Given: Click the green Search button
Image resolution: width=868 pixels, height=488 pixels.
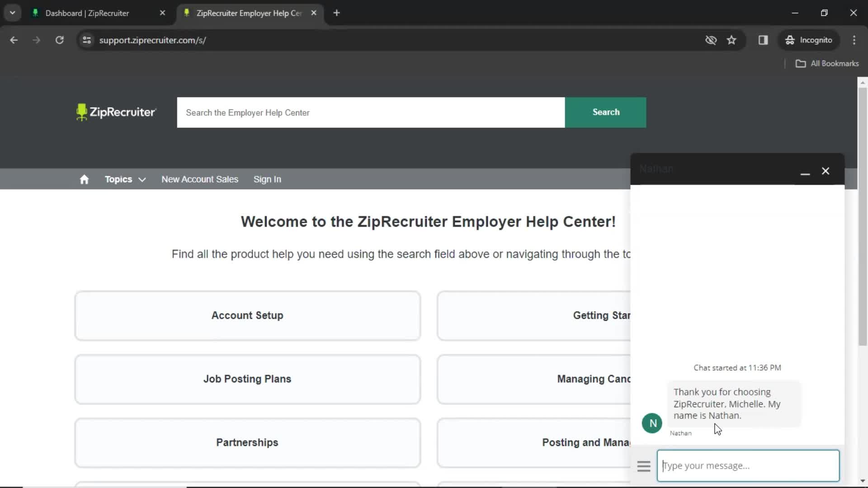Looking at the screenshot, I should 606,113.
